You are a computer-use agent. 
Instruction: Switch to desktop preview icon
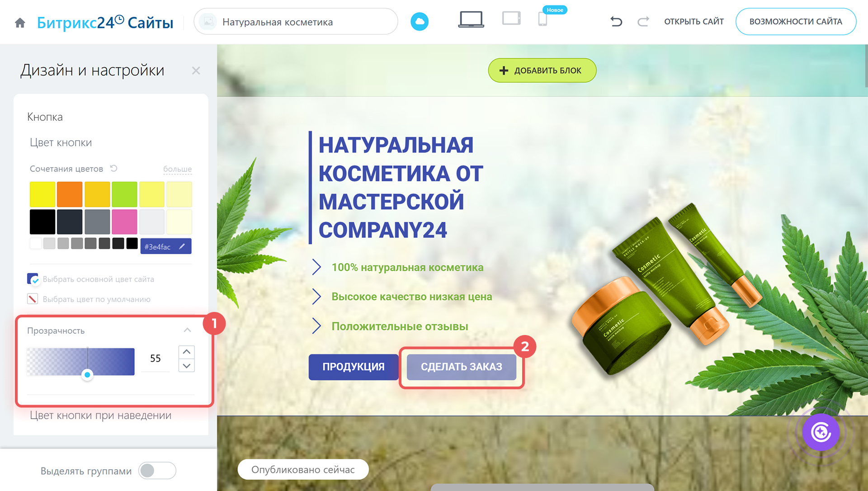[471, 20]
